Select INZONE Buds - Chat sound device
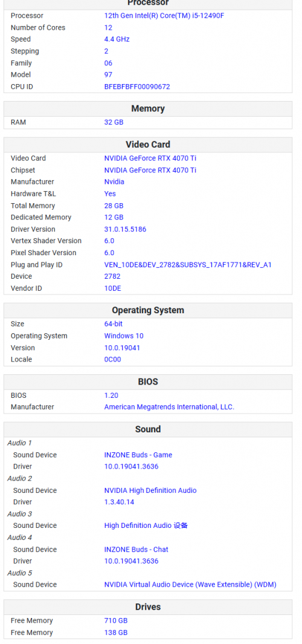The height and width of the screenshot is (644, 302). coord(137,550)
